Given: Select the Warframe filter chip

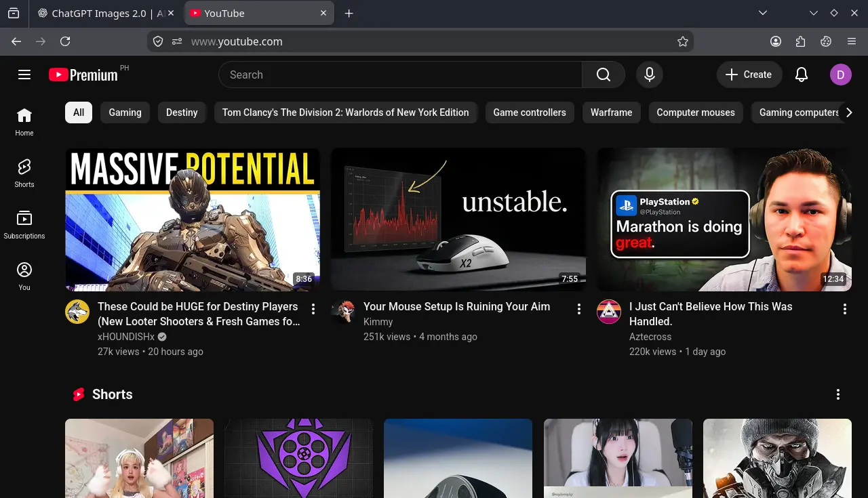Looking at the screenshot, I should 612,112.
